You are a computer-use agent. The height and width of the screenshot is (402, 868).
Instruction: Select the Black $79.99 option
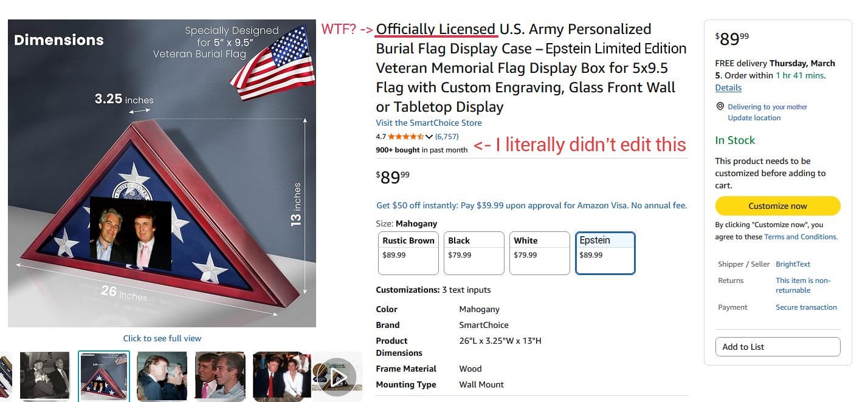tap(474, 253)
